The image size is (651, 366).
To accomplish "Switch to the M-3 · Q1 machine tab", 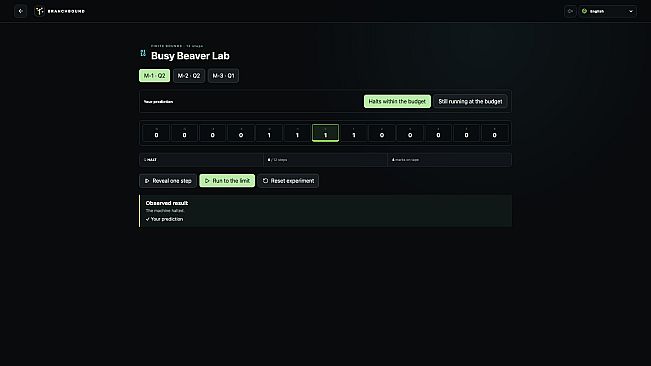I will pos(223,76).
